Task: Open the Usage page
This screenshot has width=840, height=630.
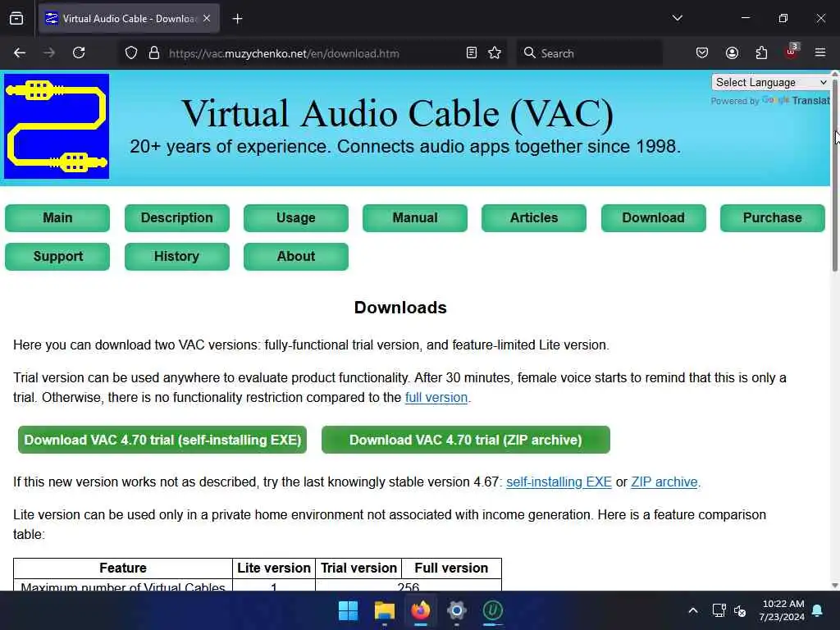Action: [x=295, y=218]
